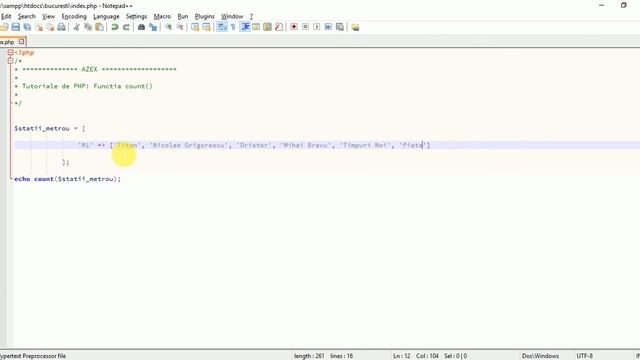The height and width of the screenshot is (360, 640).
Task: Open the Settings menu
Action: tap(136, 16)
